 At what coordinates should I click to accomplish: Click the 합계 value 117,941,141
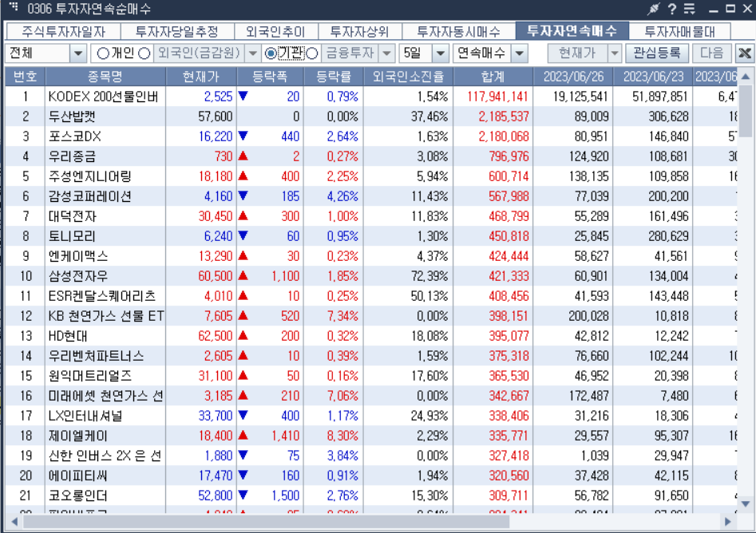click(497, 97)
